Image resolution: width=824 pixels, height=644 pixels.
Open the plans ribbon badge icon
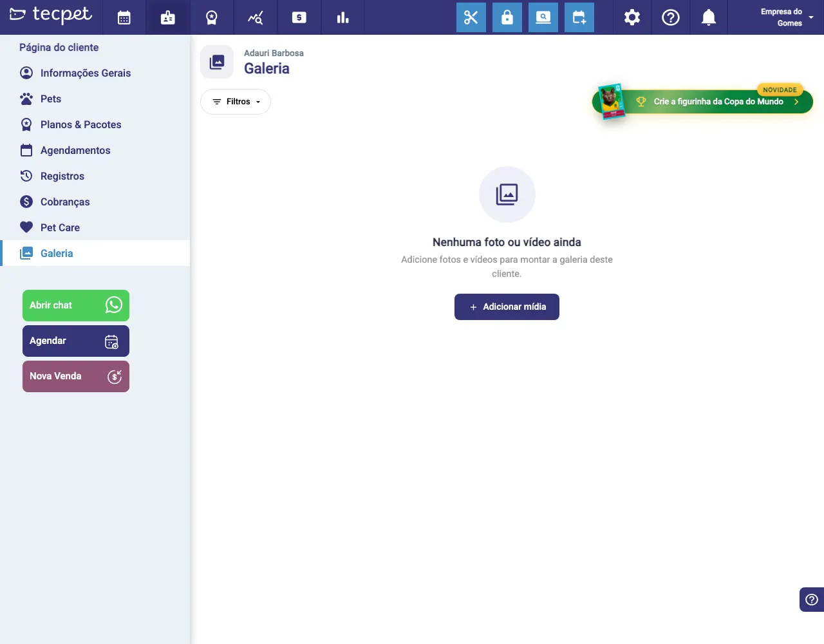(x=212, y=17)
